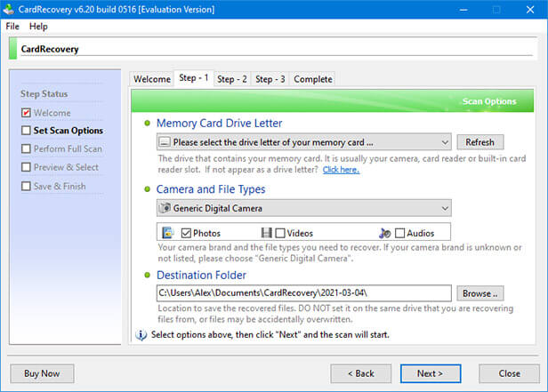Click the Save & Finish status checkbox
The width and height of the screenshot is (548, 392).
point(26,186)
